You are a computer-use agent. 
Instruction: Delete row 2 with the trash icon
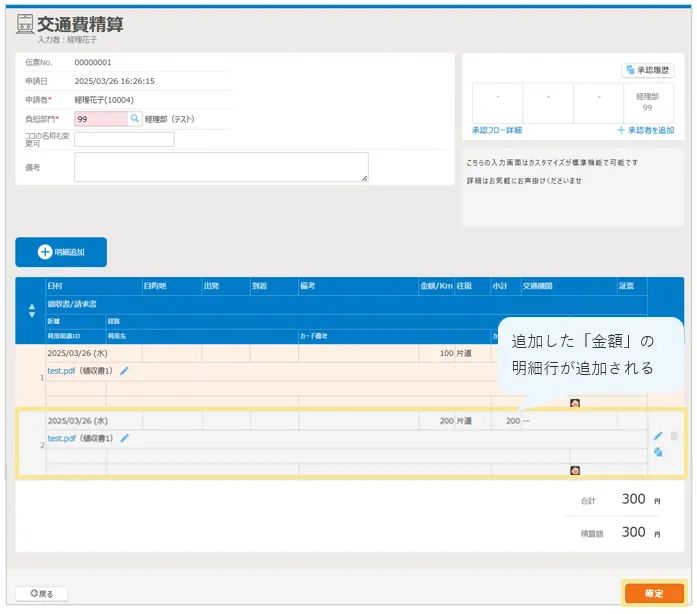pos(674,436)
